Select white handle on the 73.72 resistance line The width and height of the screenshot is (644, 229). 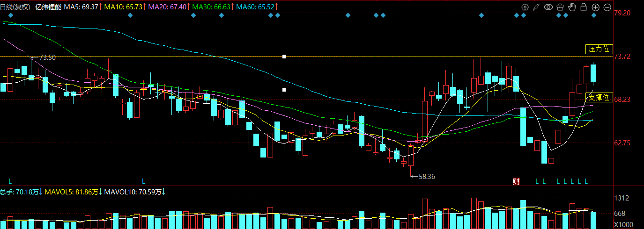[284, 57]
